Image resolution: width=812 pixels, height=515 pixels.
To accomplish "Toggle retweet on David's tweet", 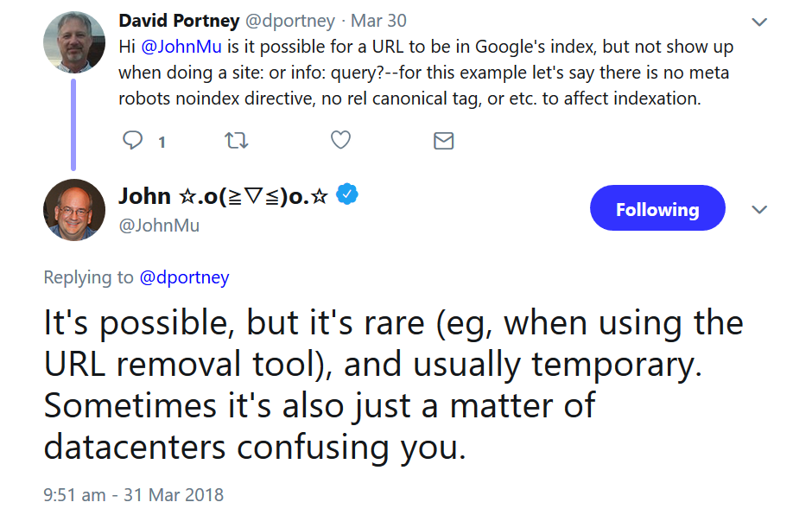I will click(x=236, y=139).
